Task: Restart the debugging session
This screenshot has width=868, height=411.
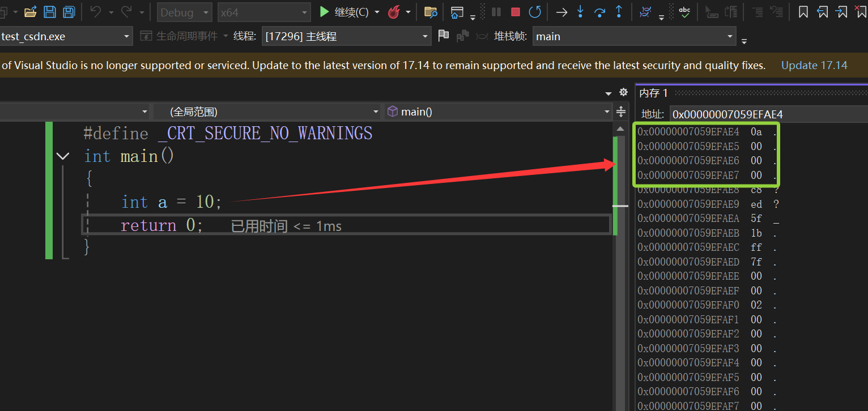Action: 534,12
